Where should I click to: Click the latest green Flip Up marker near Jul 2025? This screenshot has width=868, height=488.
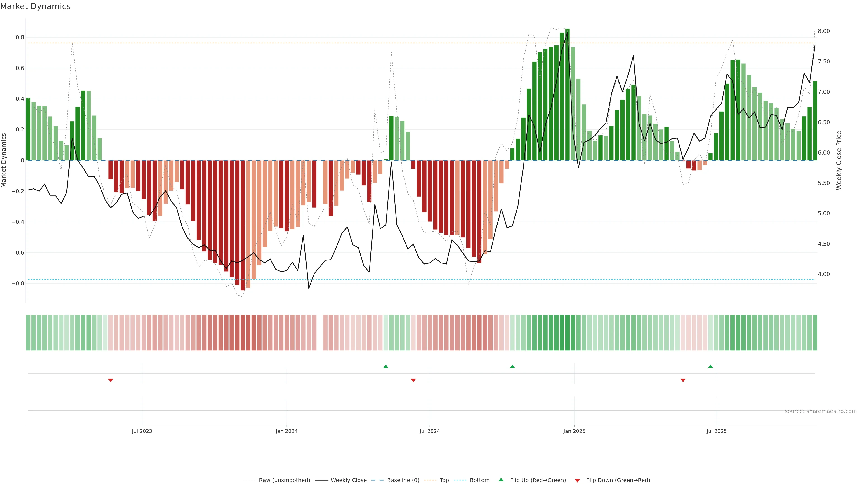(710, 366)
